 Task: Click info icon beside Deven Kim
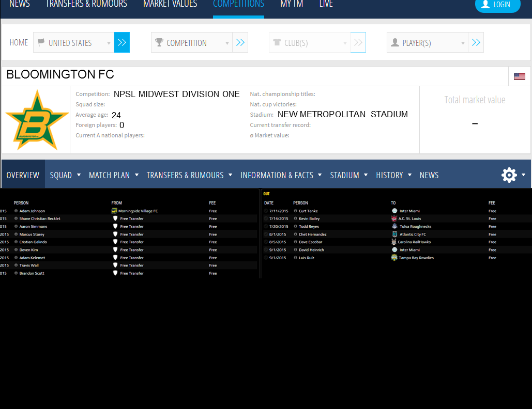pyautogui.click(x=16, y=250)
